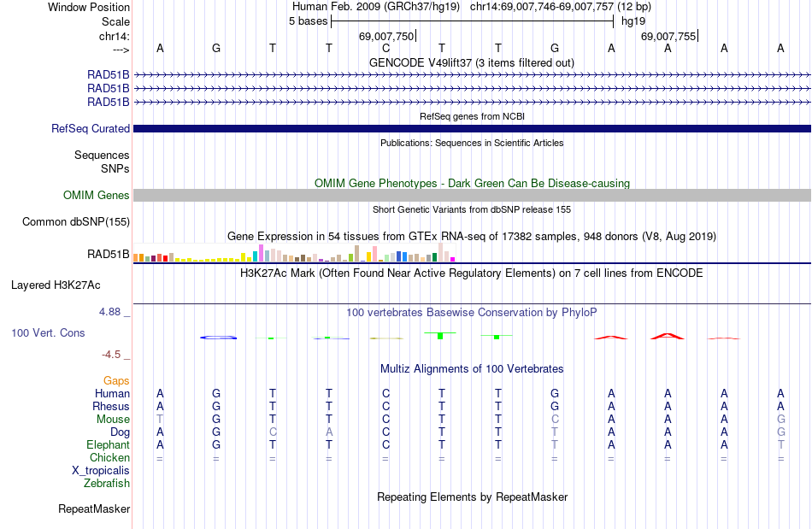This screenshot has width=812, height=529.
Task: Click the orange Gaps label
Action: tap(116, 380)
